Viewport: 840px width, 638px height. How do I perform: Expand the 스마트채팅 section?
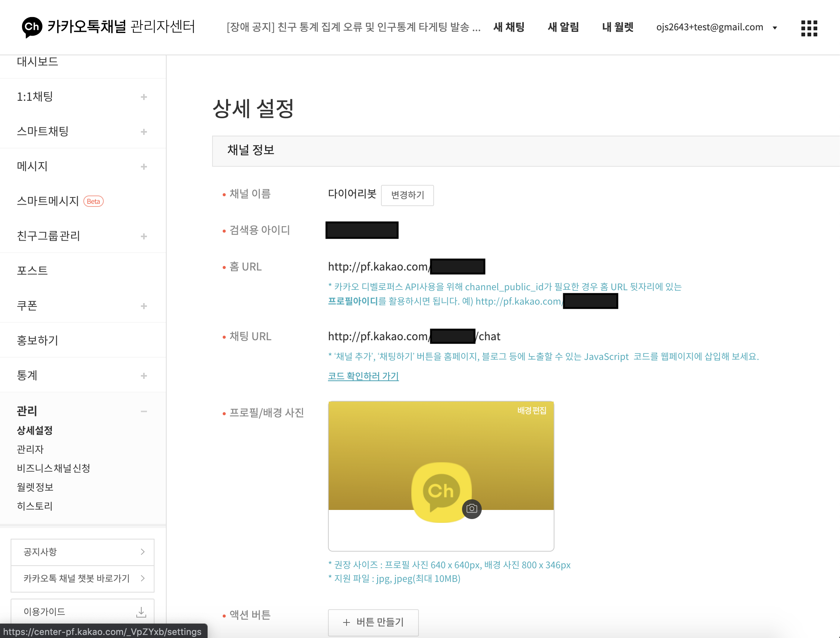tap(144, 132)
